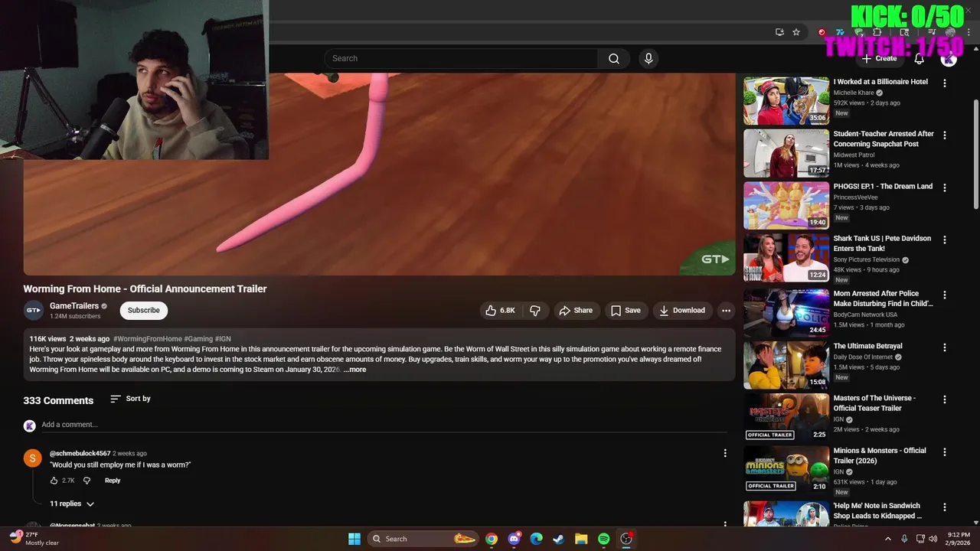Download the video
Viewport: 980px width, 551px height.
tap(682, 310)
